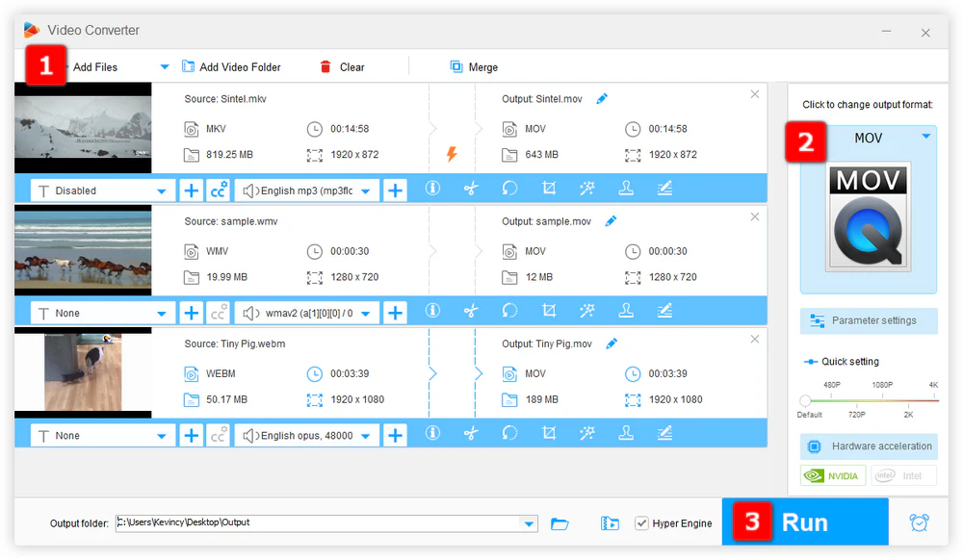Trim Tiny Pig.webm with scissors icon
This screenshot has height=560, width=963.
point(471,433)
